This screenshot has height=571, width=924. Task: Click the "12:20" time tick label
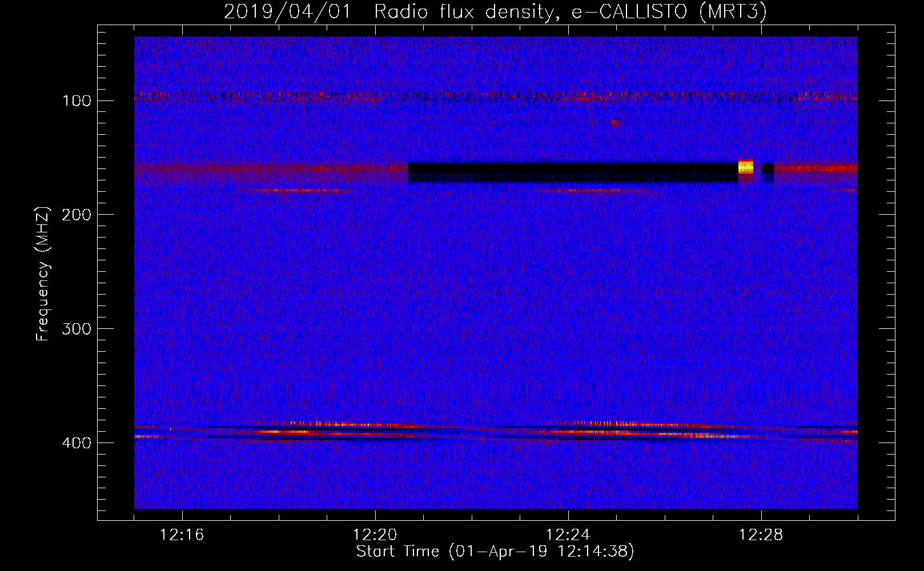click(375, 535)
